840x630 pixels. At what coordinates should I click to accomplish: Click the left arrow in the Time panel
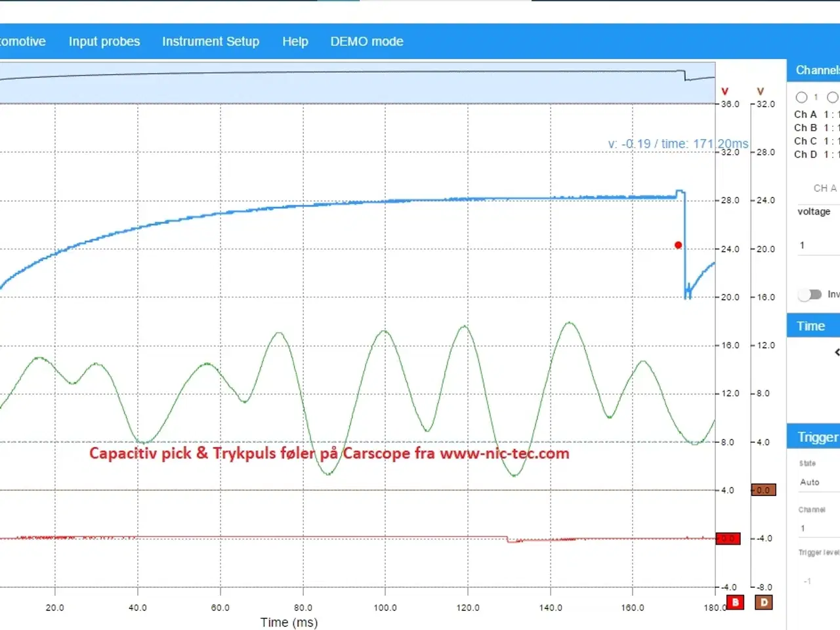[837, 352]
